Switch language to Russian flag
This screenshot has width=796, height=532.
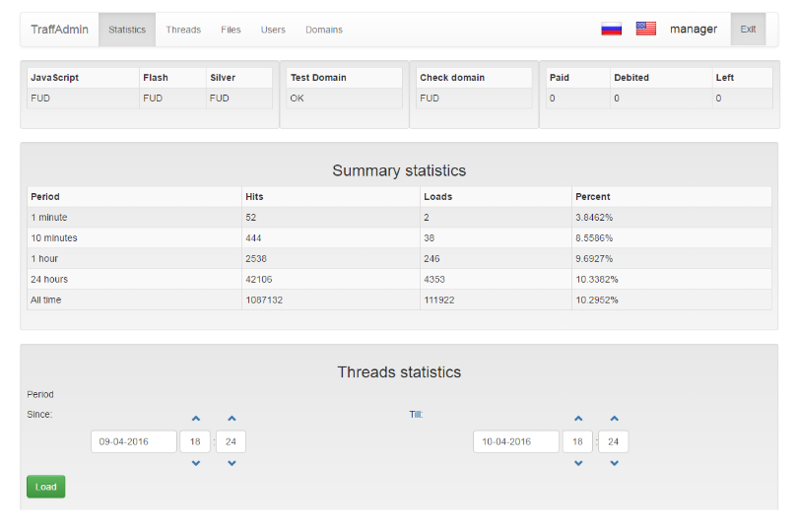coord(611,29)
